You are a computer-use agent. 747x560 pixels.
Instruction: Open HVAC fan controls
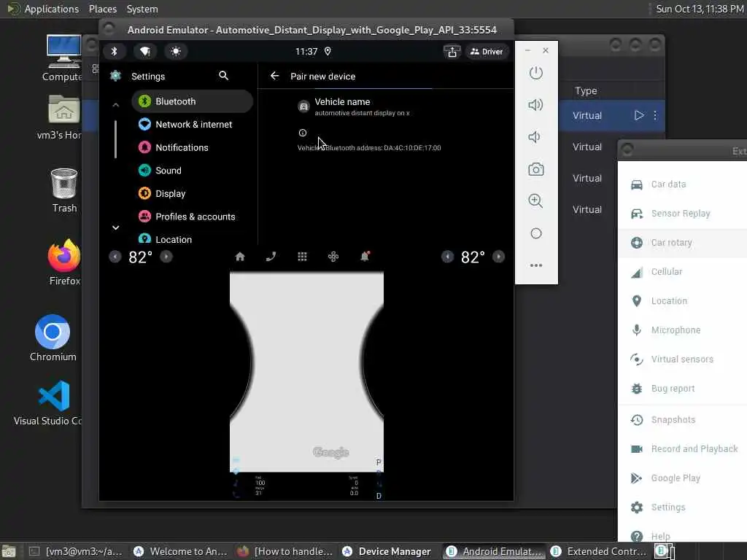(x=333, y=257)
